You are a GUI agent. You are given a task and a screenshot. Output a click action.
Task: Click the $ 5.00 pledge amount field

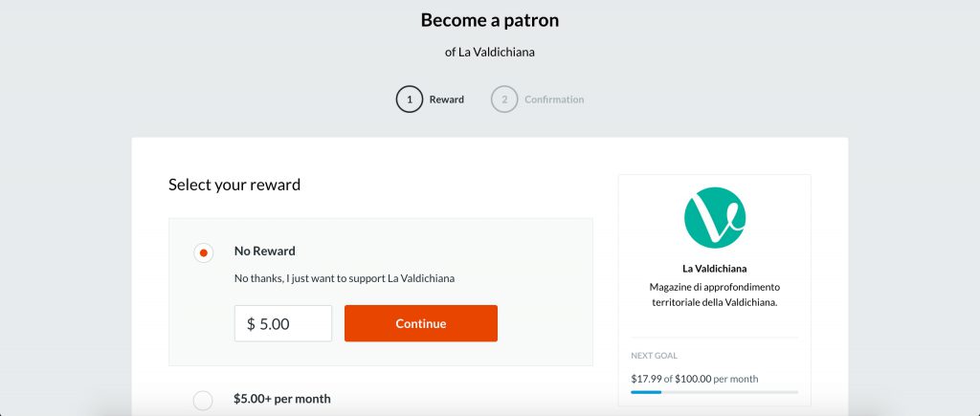pyautogui.click(x=283, y=323)
